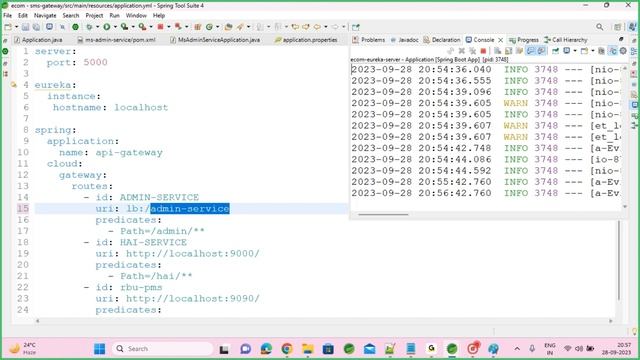Remove all terminated launches double-X icon
This screenshot has height=360, width=640.
[x=472, y=51]
